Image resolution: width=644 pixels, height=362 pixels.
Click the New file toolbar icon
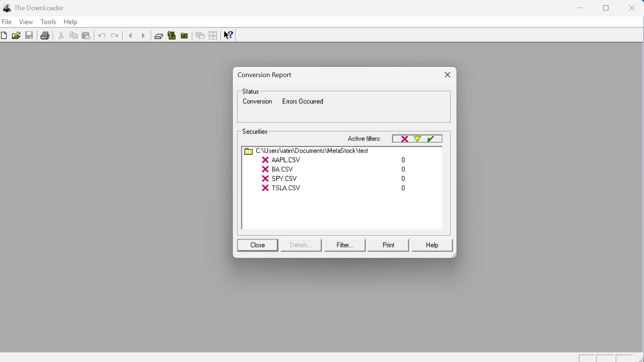coord(4,35)
